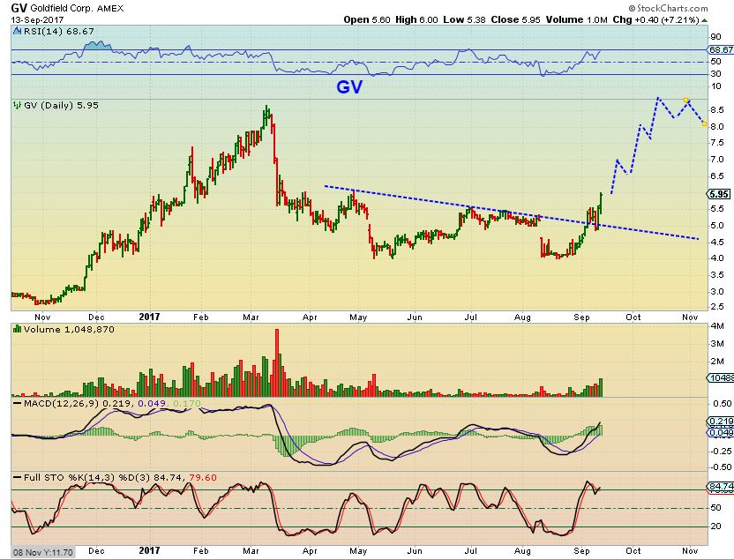Click the 7.0 price axis label
The image size is (734, 560).
tap(717, 160)
